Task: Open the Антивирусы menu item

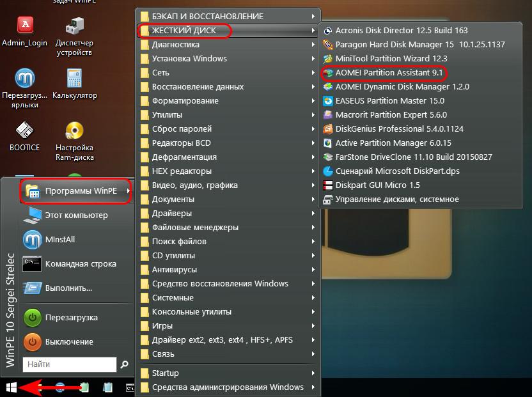Action: pyautogui.click(x=228, y=270)
